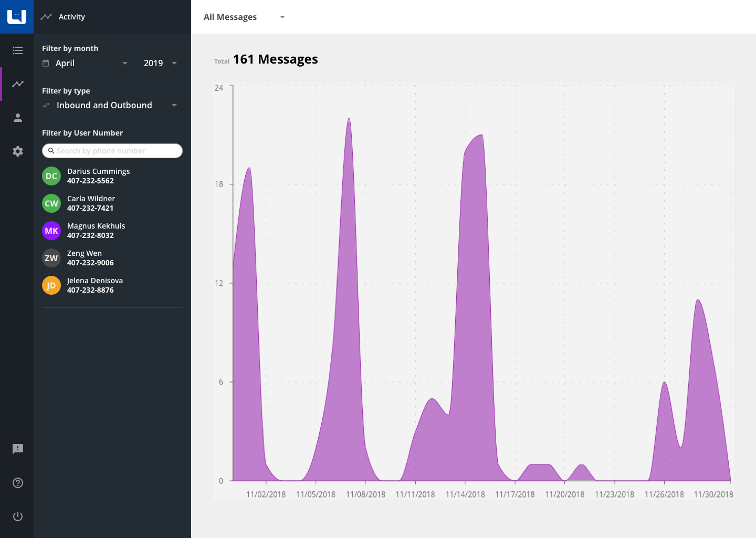The image size is (756, 538).
Task: Click the 11/14/2018 axis date label
Action: (465, 494)
